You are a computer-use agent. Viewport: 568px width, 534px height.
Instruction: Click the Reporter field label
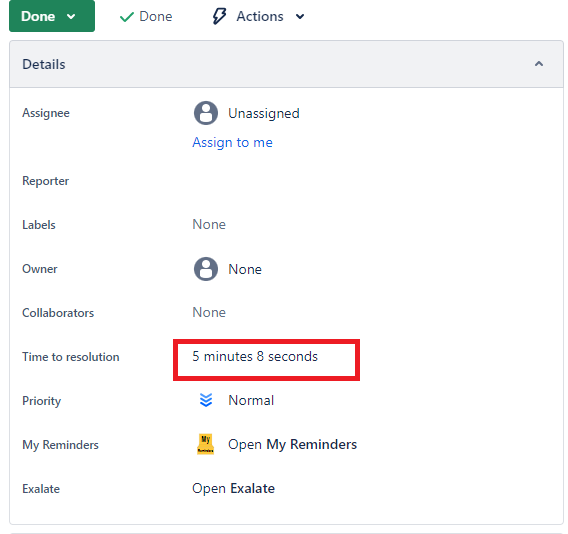(x=45, y=181)
